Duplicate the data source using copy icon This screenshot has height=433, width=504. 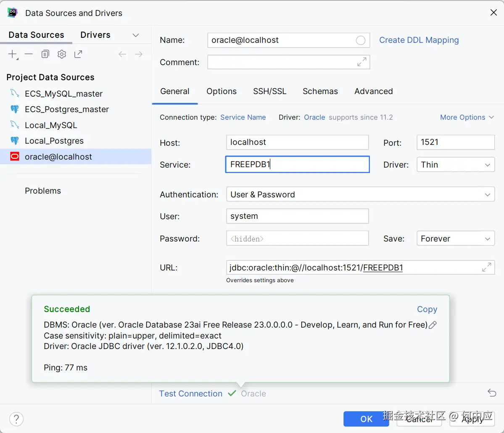tap(45, 54)
